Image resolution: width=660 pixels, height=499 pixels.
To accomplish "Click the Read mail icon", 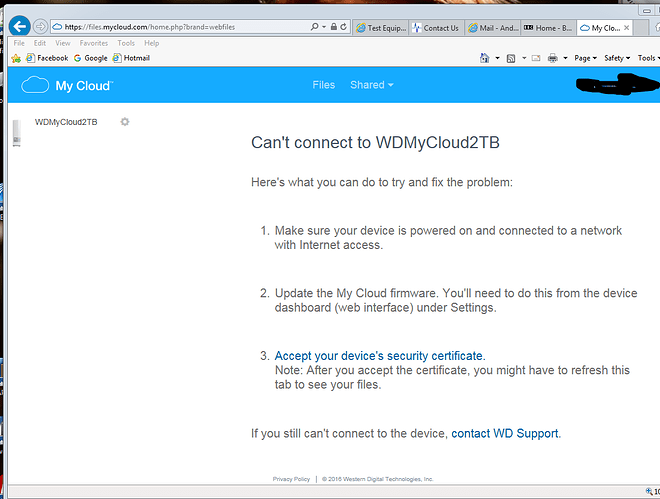I will (536, 58).
